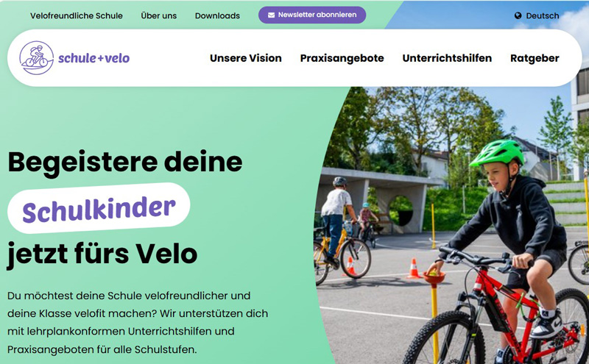Expand the Ratgeber navigation item
The height and width of the screenshot is (364, 589).
(535, 58)
